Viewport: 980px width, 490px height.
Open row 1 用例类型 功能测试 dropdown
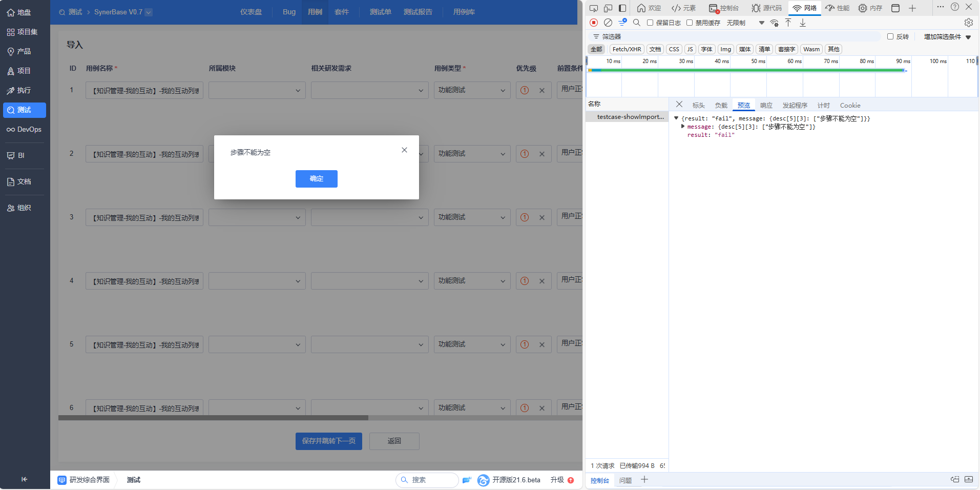click(472, 90)
